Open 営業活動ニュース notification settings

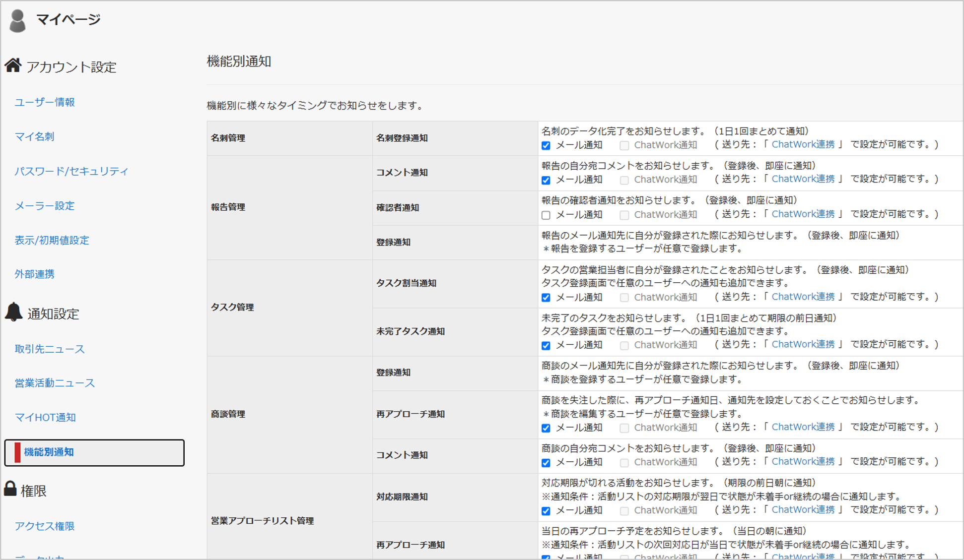(x=55, y=383)
